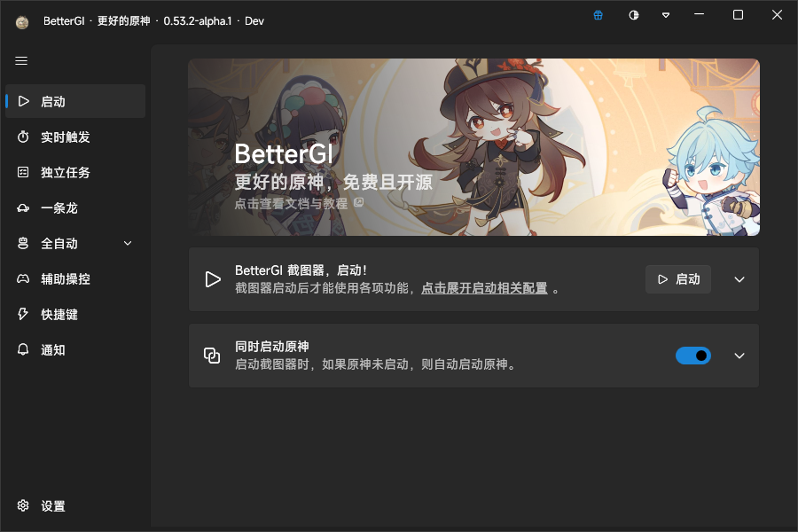
Task: Disable the 同时启动原神 switch
Action: coord(693,356)
